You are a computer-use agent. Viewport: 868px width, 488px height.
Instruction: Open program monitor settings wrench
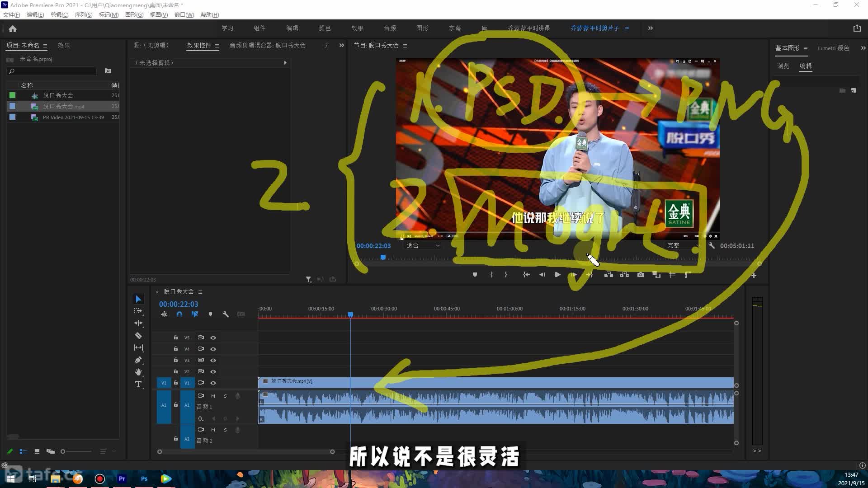click(x=712, y=245)
